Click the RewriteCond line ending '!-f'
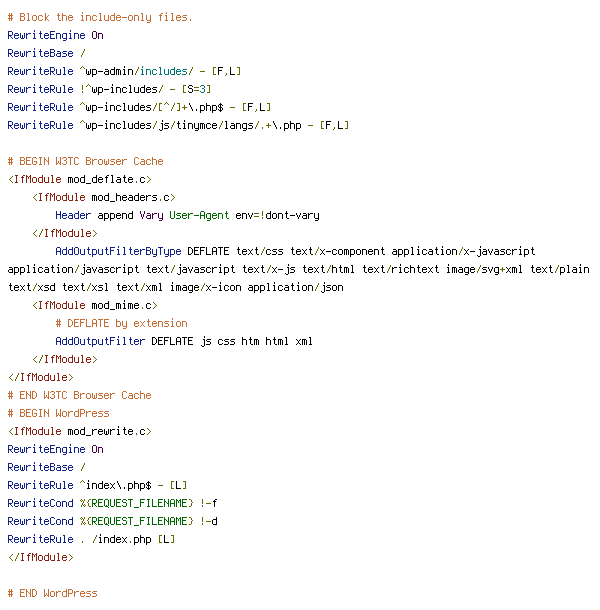Viewport: 600px width, 610px height. coord(112,503)
